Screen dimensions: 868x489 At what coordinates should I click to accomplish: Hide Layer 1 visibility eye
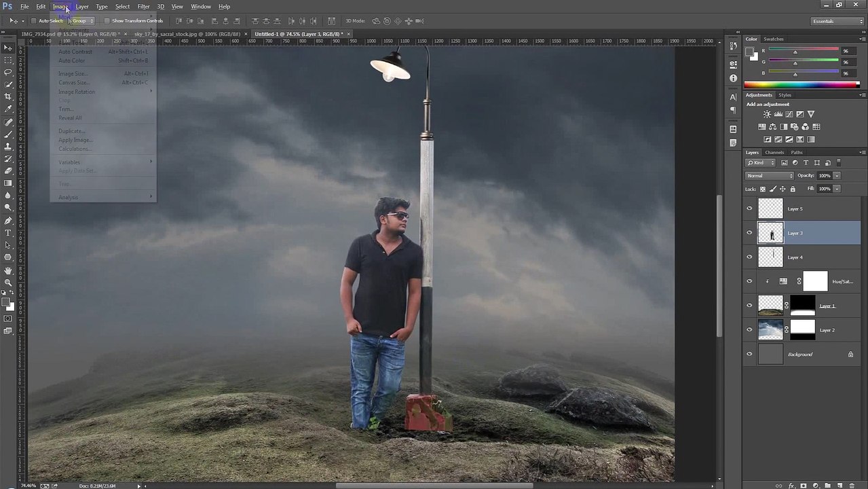749,306
